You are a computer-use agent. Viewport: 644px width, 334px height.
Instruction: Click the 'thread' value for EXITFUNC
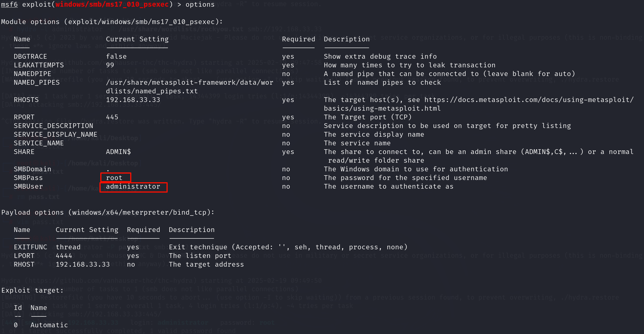pyautogui.click(x=68, y=247)
